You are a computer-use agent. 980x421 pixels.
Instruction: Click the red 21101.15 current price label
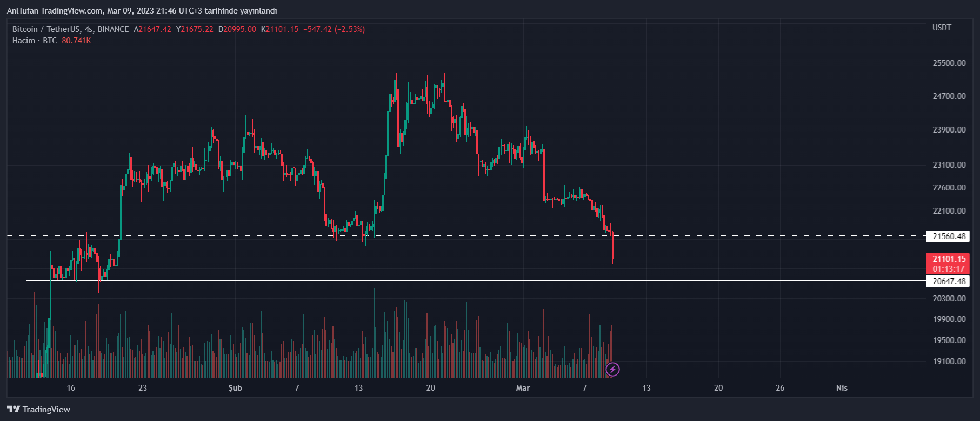tap(949, 259)
